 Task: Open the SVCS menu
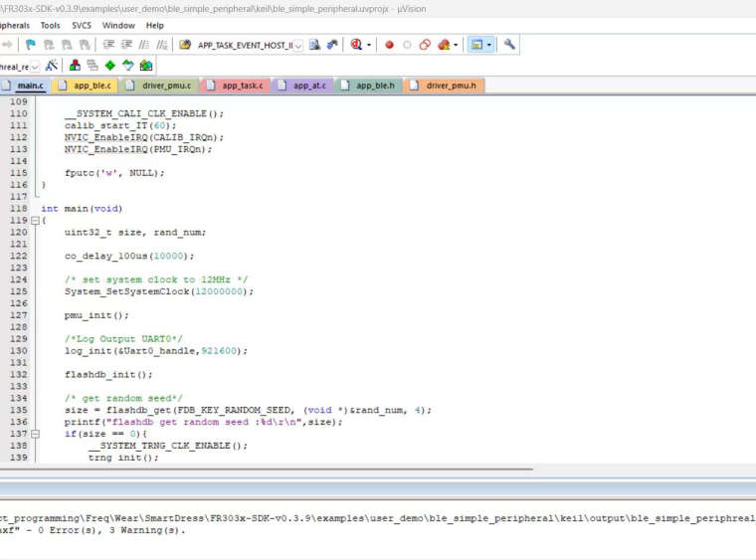click(81, 25)
